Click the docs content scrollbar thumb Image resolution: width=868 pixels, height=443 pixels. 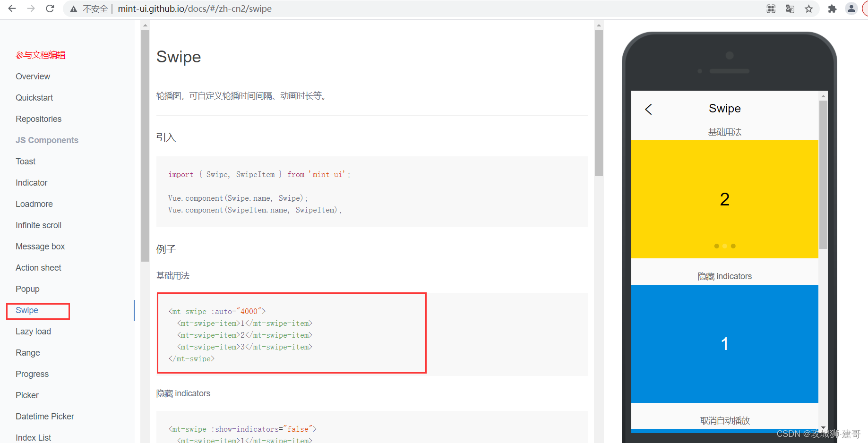pos(599,103)
